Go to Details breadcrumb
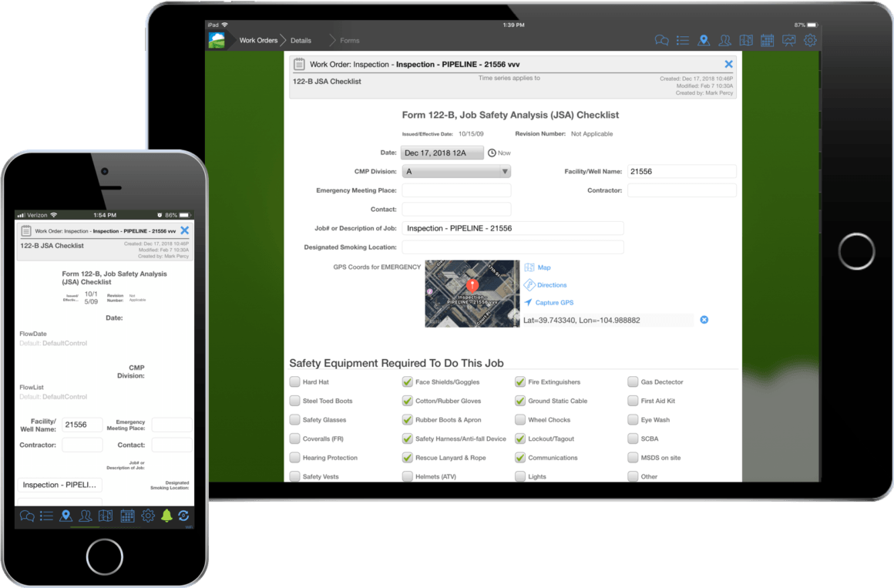The width and height of the screenshot is (894, 588). pos(301,41)
